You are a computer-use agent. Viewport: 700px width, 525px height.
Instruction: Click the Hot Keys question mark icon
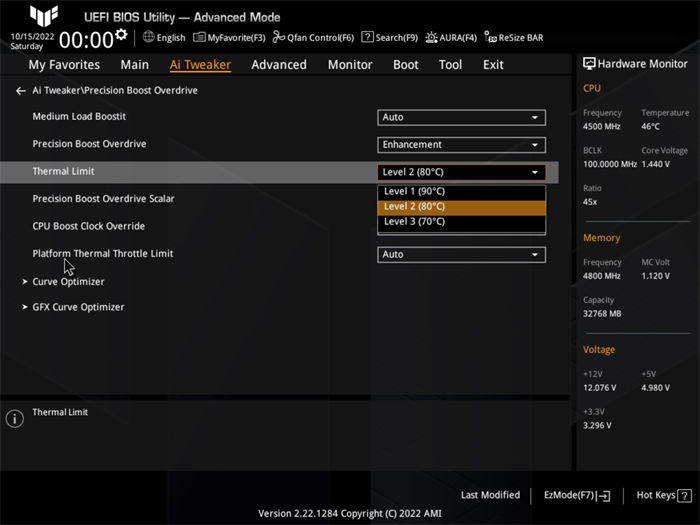[x=684, y=496]
